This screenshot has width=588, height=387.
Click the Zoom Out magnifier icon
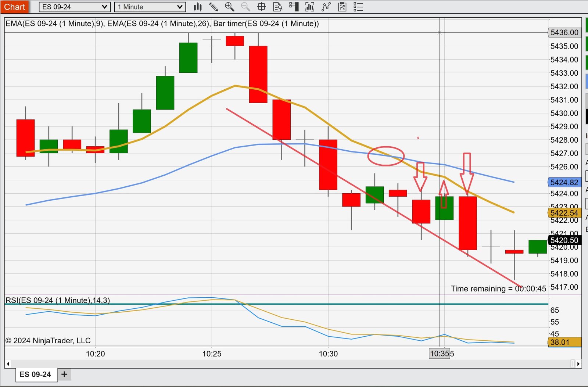click(245, 7)
